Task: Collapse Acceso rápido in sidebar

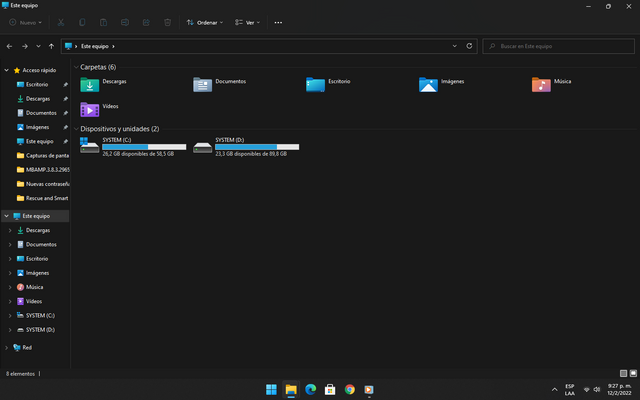Action: point(7,70)
